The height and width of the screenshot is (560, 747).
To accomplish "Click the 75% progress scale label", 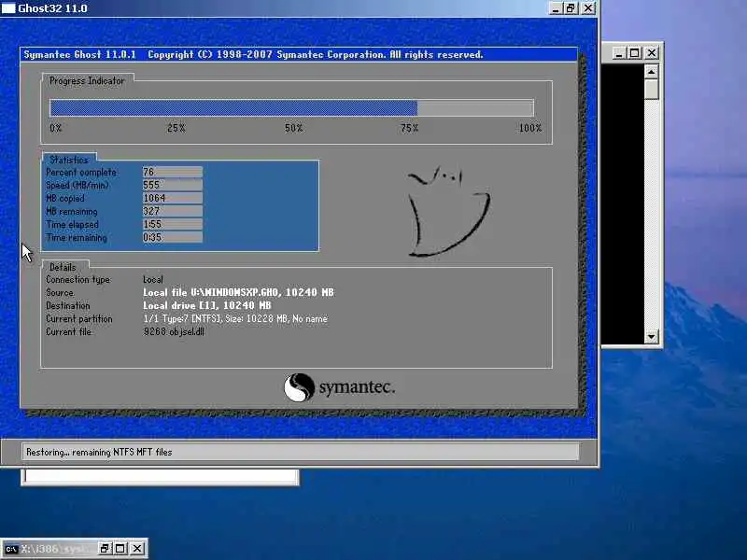I will click(x=409, y=128).
